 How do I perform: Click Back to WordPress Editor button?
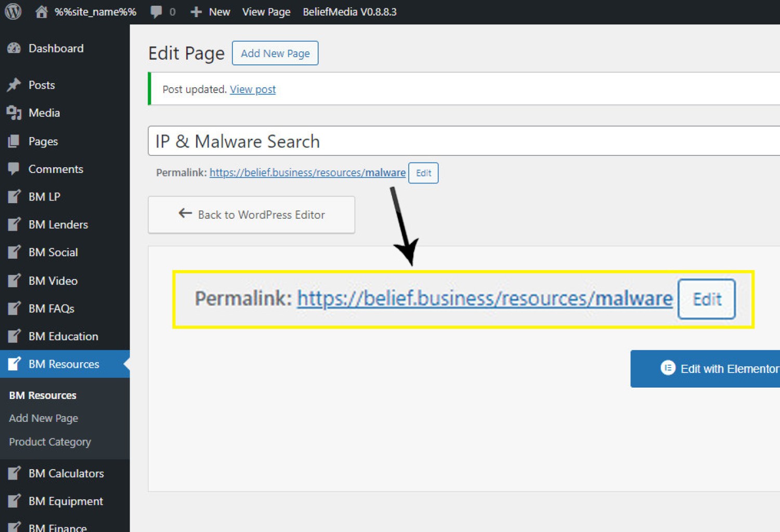[x=252, y=215]
